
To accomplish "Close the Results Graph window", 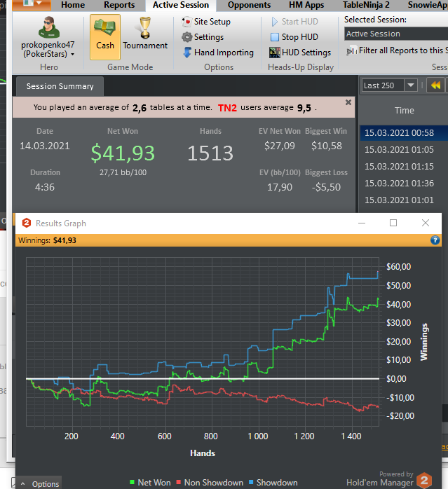I will pyautogui.click(x=425, y=223).
